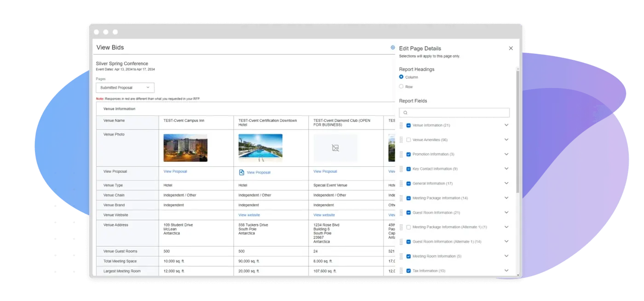
Task: Close the Edit Page Details panel
Action: tap(511, 48)
